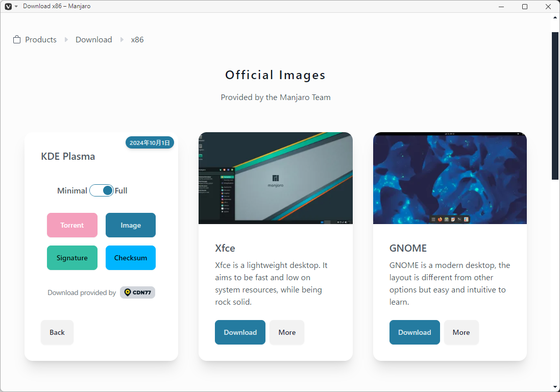Image resolution: width=560 pixels, height=392 pixels.
Task: Download the Xfce edition
Action: (240, 332)
